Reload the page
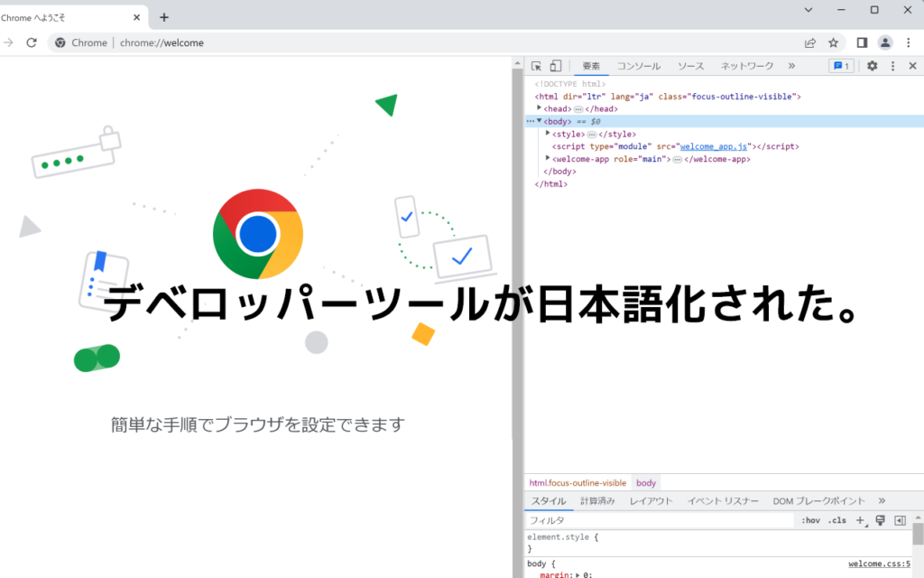The height and width of the screenshot is (578, 924). [x=32, y=42]
